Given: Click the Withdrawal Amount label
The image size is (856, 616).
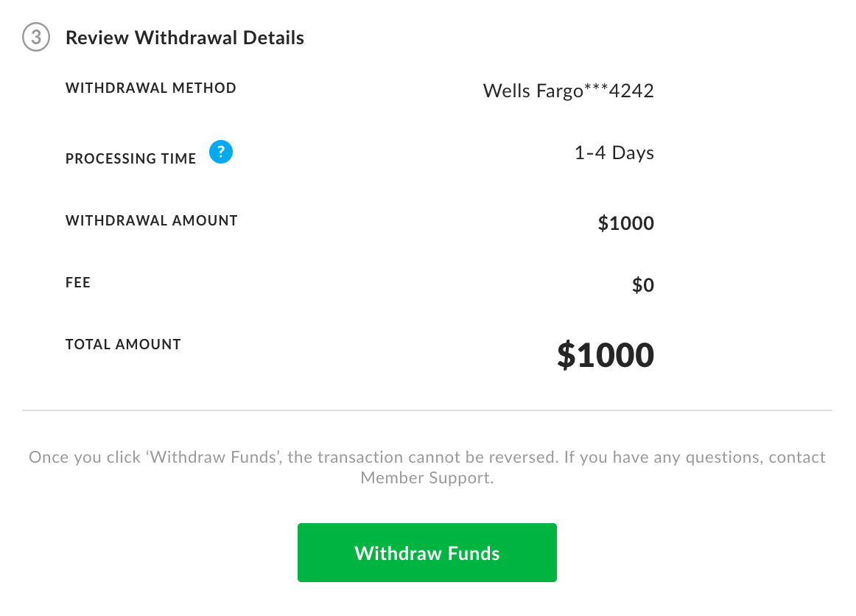Looking at the screenshot, I should click(151, 220).
